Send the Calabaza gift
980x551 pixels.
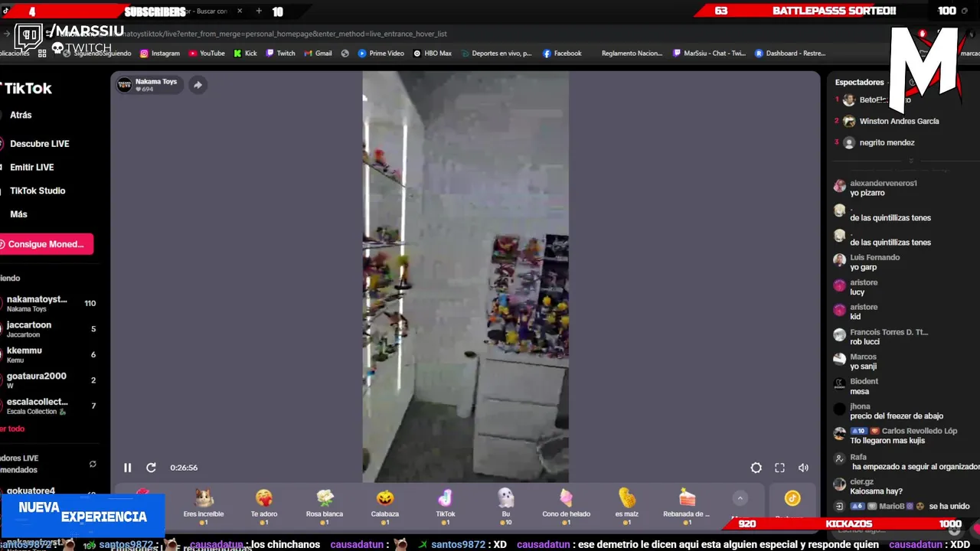coord(385,507)
